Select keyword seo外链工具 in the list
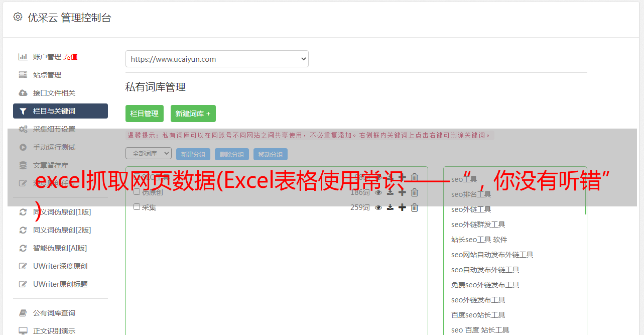 [471, 209]
